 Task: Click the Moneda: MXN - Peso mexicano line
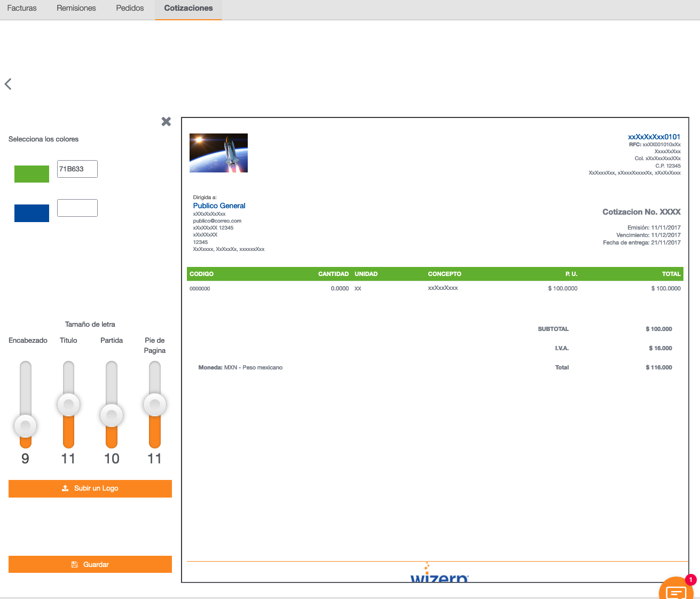[240, 367]
